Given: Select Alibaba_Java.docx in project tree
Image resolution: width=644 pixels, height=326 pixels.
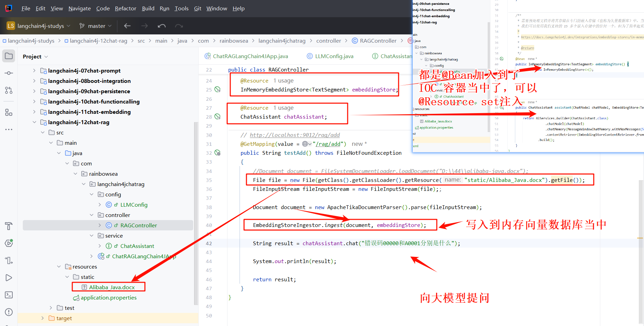Looking at the screenshot, I should tap(112, 287).
